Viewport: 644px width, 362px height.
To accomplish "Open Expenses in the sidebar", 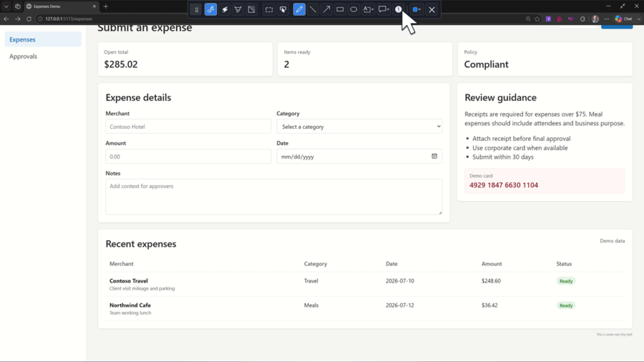I will click(x=43, y=40).
